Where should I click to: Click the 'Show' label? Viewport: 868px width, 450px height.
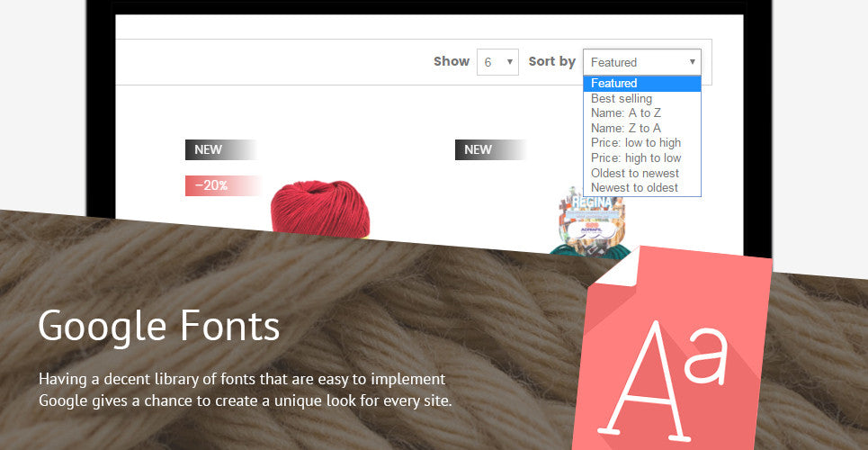point(452,61)
